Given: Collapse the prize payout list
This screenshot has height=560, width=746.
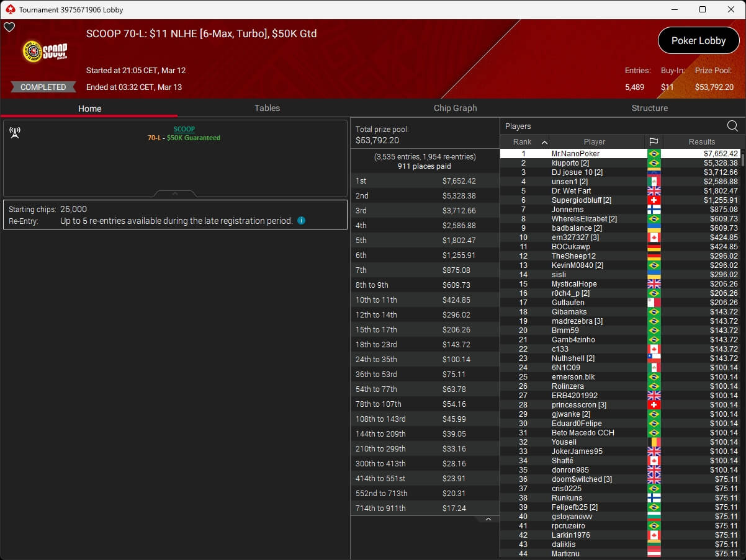Looking at the screenshot, I should [488, 519].
